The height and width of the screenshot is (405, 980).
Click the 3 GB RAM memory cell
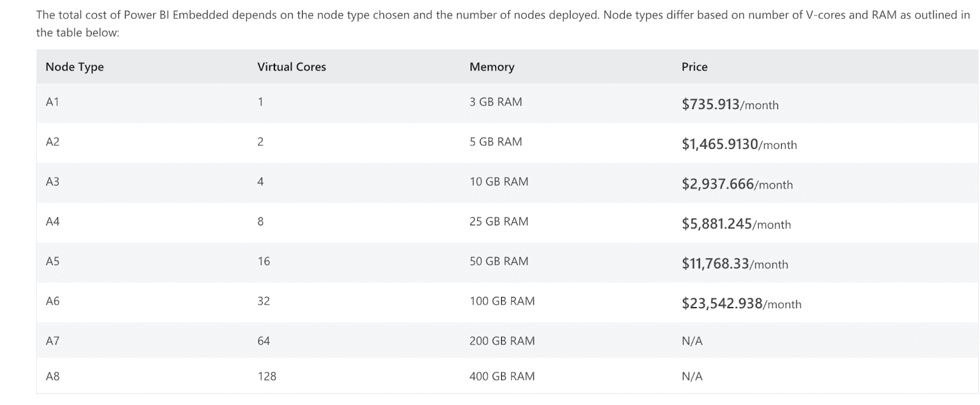tap(496, 102)
